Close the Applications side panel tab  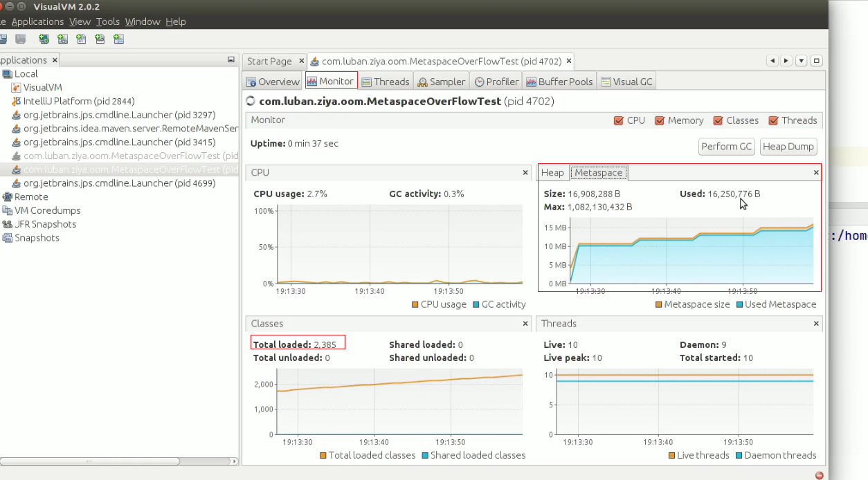coord(55,60)
